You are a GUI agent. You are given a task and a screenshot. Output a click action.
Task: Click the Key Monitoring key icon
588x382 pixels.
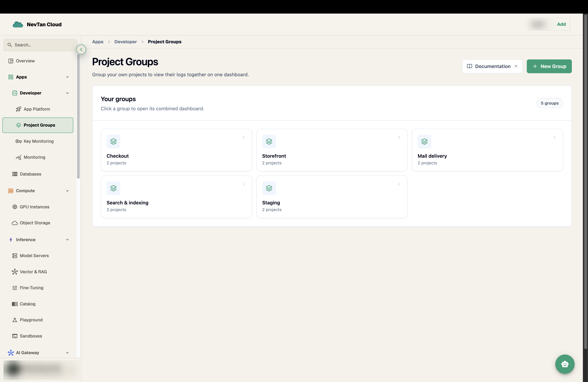tap(19, 141)
